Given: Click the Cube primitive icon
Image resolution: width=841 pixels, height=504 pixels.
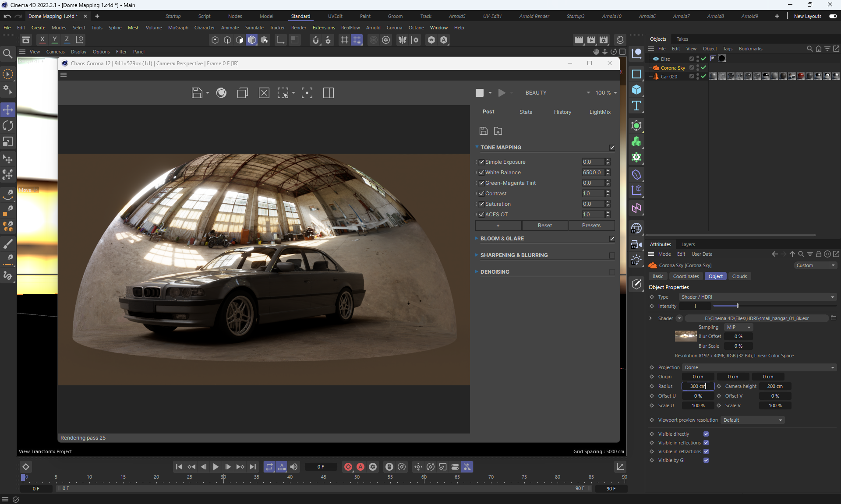Looking at the screenshot, I should coord(636,90).
